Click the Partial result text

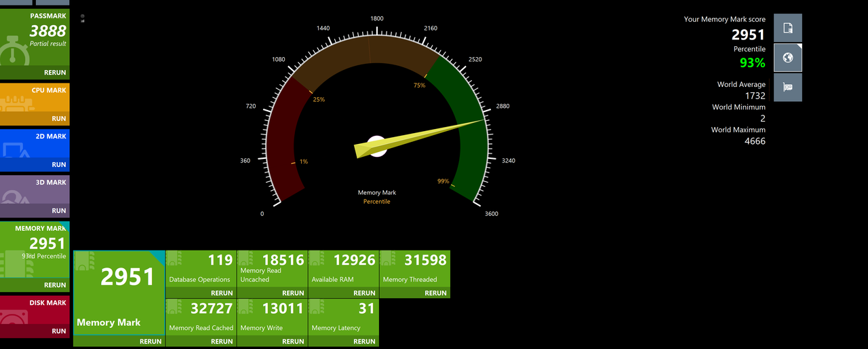[48, 44]
